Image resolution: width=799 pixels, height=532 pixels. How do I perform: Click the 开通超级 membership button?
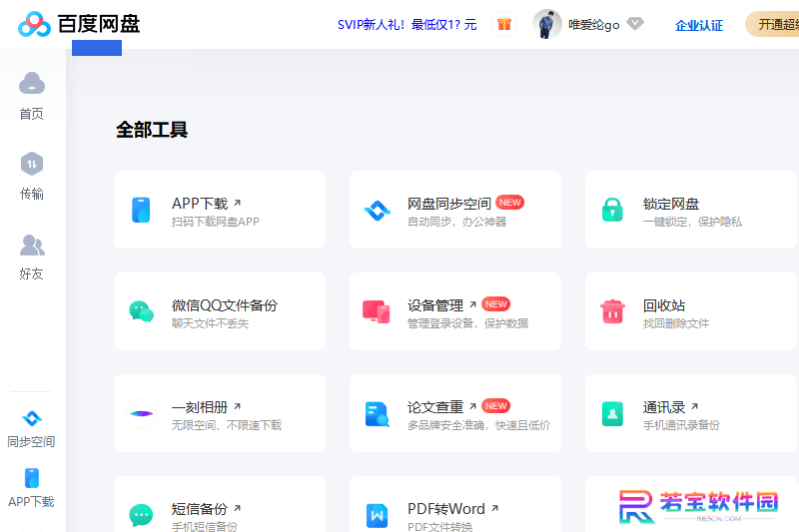[x=772, y=24]
